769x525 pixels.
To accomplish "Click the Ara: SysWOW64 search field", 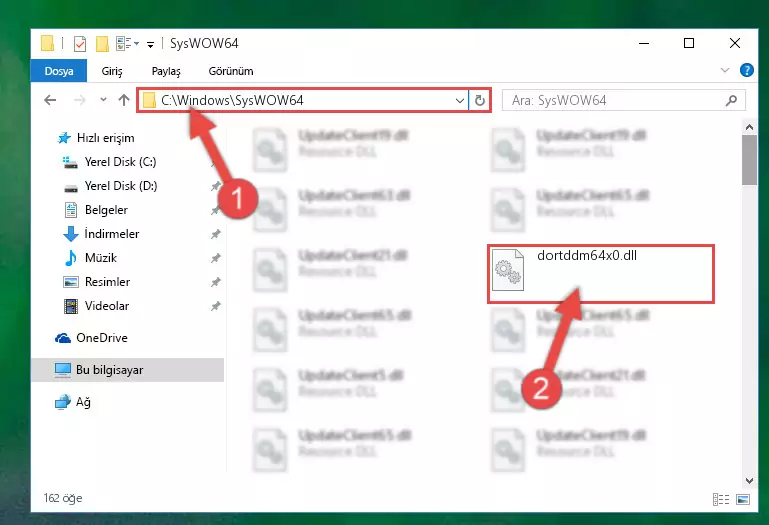I will [623, 101].
